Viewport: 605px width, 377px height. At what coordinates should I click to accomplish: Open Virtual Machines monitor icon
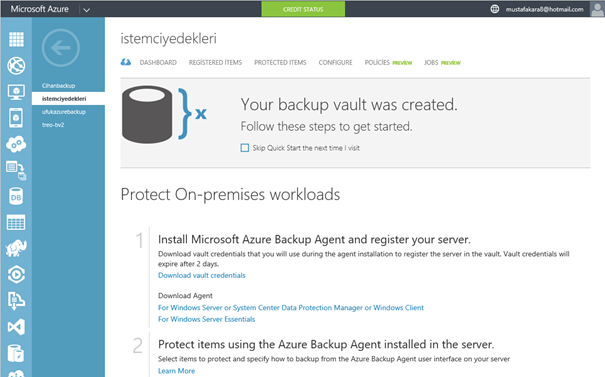[16, 92]
